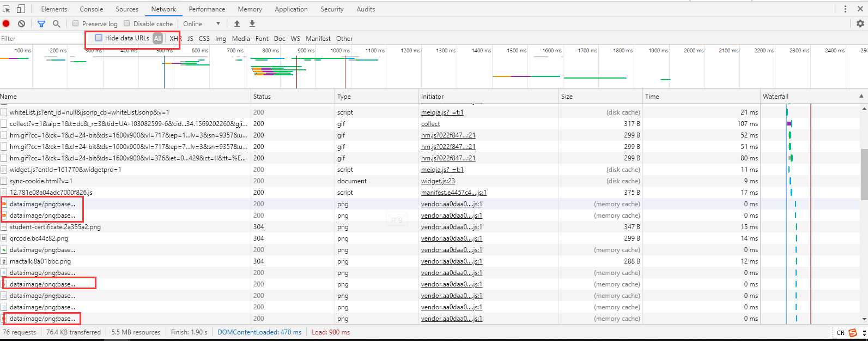Enable the Preserve log checkbox
Screen dimensions: 868x341
pyautogui.click(x=76, y=23)
